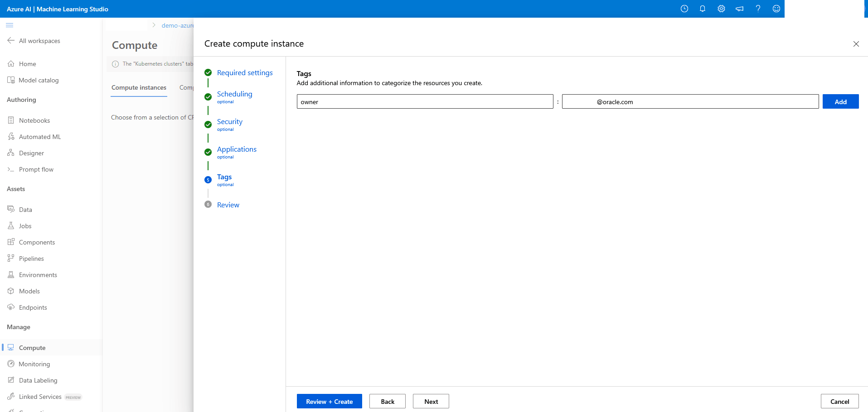Open the Environments section
The width and height of the screenshot is (868, 412).
(x=38, y=274)
